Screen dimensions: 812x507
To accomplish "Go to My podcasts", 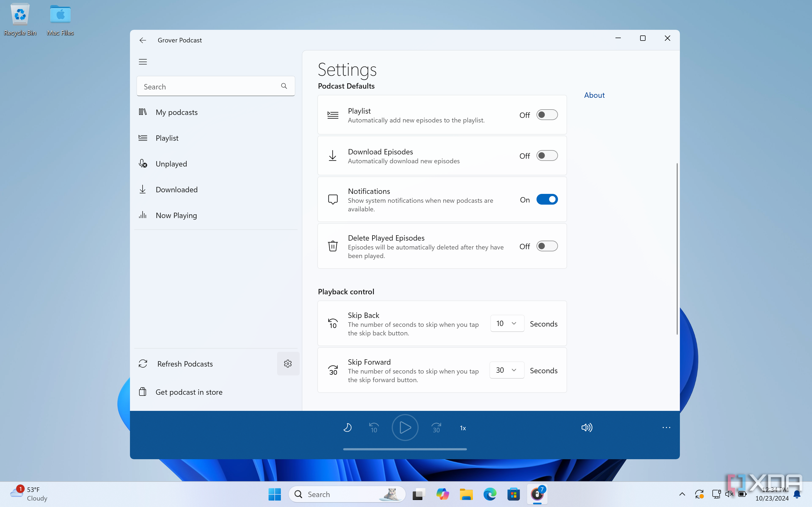I will click(216, 112).
